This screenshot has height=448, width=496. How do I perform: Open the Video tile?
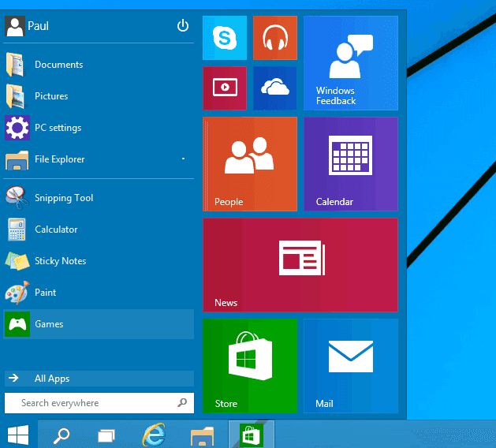[x=225, y=88]
